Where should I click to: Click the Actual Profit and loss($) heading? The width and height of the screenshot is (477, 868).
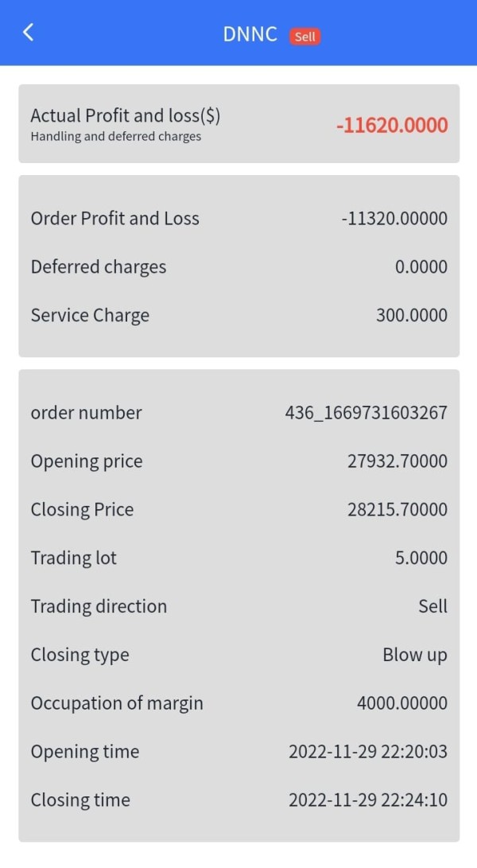126,115
